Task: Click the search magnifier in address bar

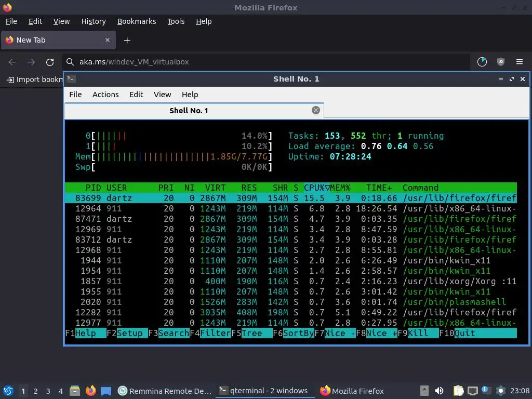Action: tap(70, 62)
